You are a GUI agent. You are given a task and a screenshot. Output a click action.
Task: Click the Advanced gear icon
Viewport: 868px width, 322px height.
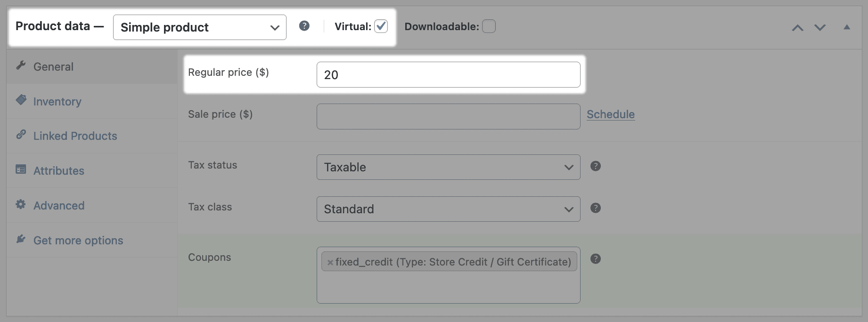coord(21,204)
